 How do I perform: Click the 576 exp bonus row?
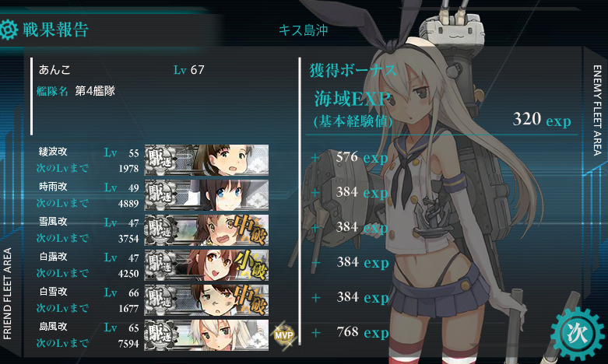[x=350, y=157]
